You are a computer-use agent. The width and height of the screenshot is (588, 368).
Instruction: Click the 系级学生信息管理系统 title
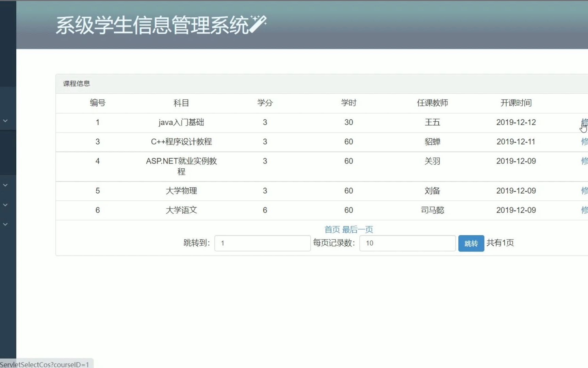coord(152,25)
